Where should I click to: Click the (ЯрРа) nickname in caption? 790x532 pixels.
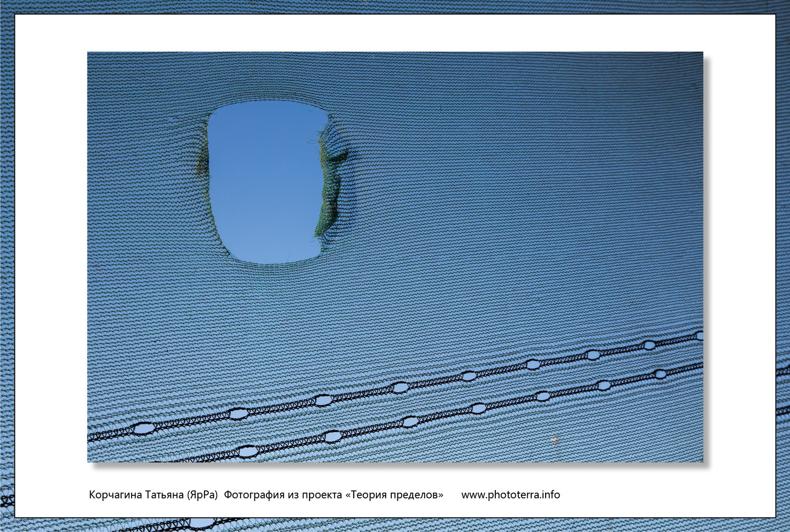(x=202, y=495)
